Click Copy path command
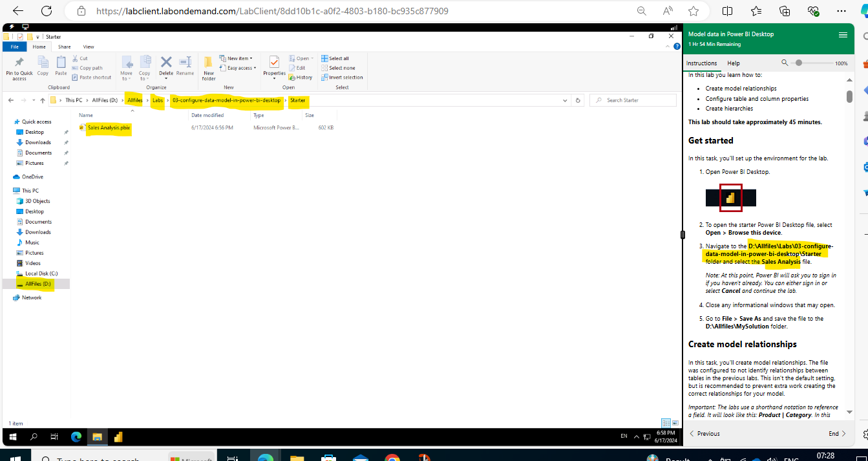868x461 pixels. (87, 68)
